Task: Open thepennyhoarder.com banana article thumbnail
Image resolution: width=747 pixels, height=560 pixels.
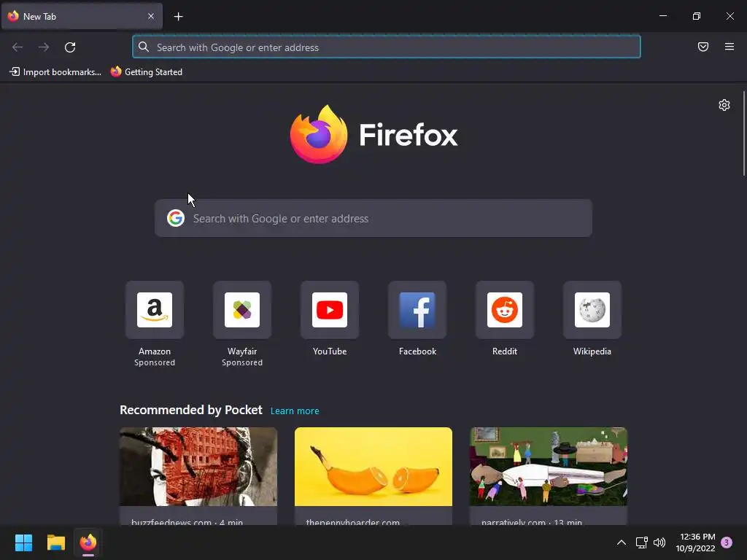Action: pos(373,467)
